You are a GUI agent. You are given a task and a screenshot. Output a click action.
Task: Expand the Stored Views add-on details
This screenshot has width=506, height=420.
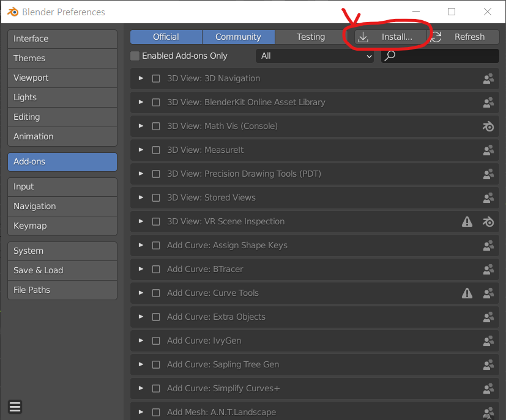point(141,197)
